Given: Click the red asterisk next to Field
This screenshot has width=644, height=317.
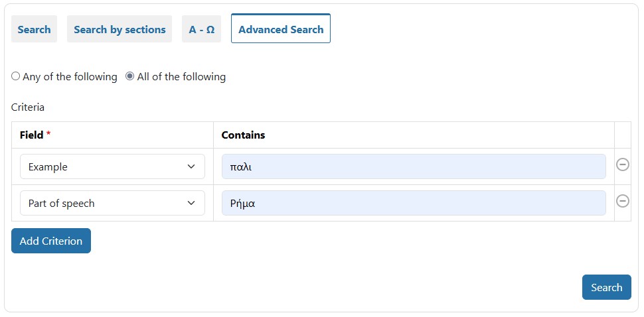Looking at the screenshot, I should click(48, 134).
